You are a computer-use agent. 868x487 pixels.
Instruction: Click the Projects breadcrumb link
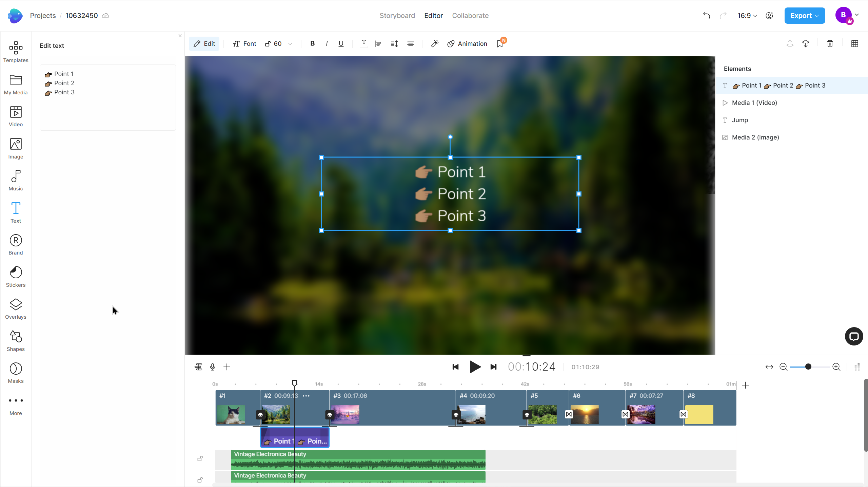43,16
